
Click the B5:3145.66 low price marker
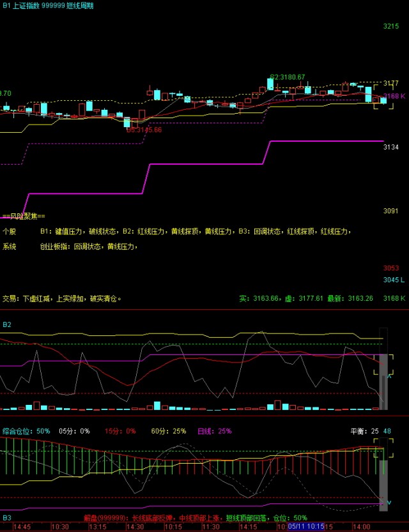144,130
